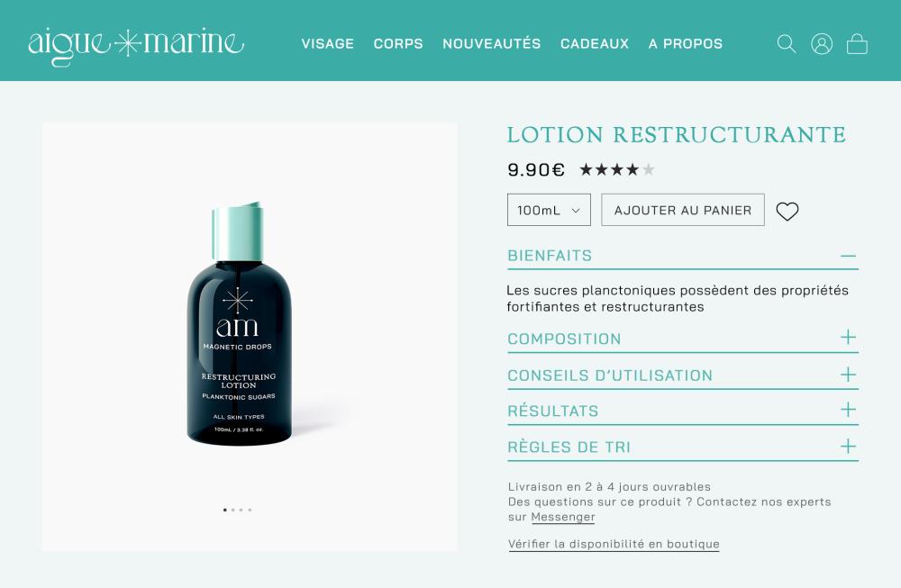Open the Messenger link
901x588 pixels.
(x=562, y=517)
